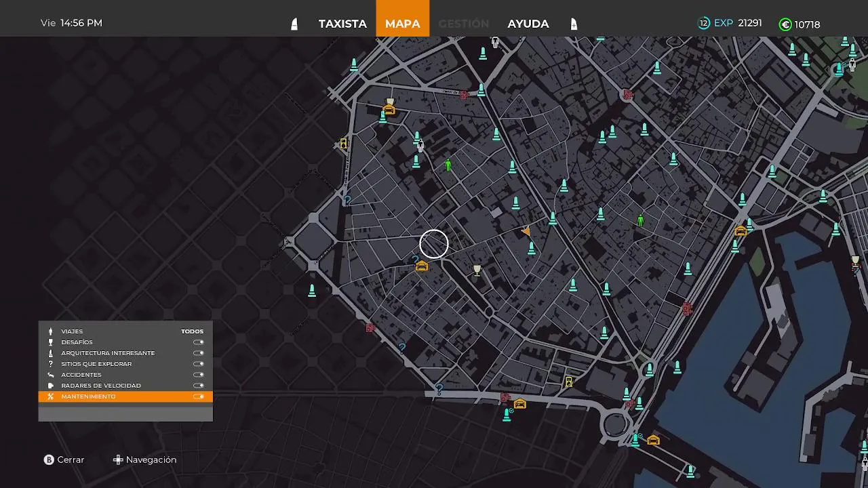Select the highlighted MANTENIMIENTO row label
The image size is (868, 488).
click(88, 396)
